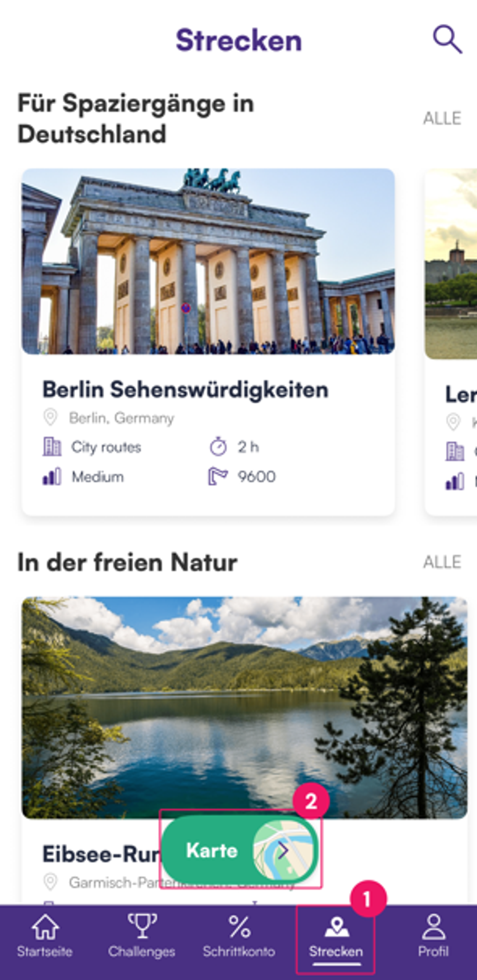This screenshot has height=980, width=477.
Task: Open the Eibsee lake route photo
Action: (x=244, y=708)
